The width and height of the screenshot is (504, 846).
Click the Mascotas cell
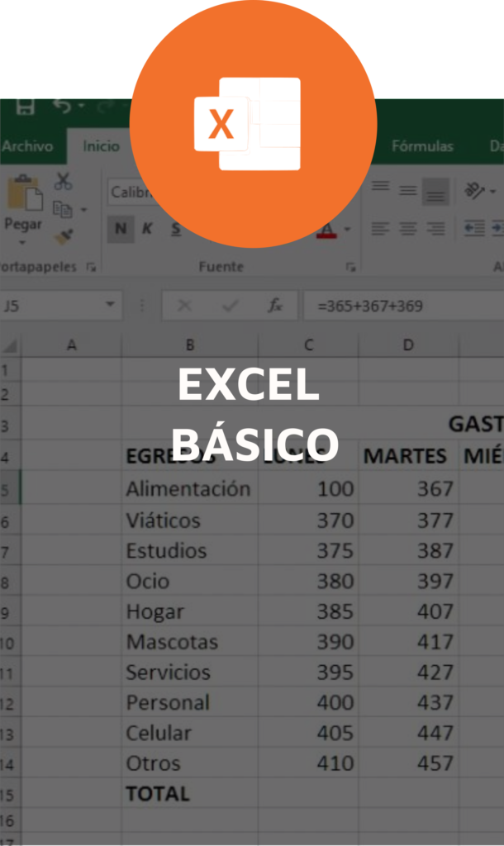(190, 641)
